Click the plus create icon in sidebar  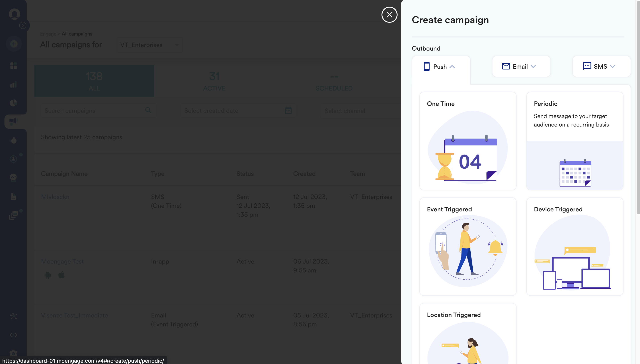click(x=14, y=44)
